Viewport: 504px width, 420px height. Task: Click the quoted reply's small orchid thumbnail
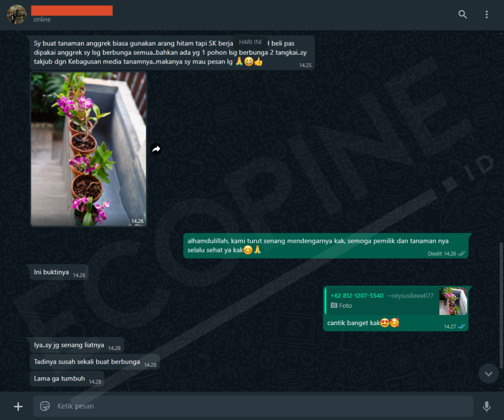(x=453, y=301)
